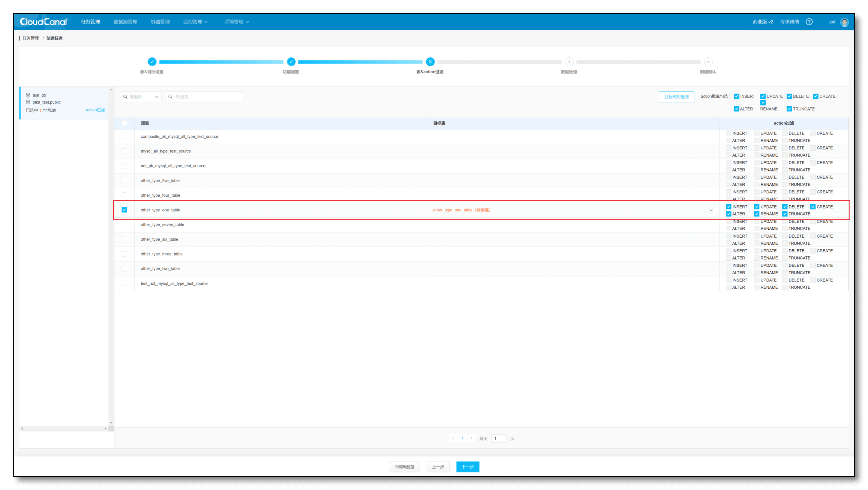
Task: Click sidebar scroll up arrow
Action: click(111, 90)
